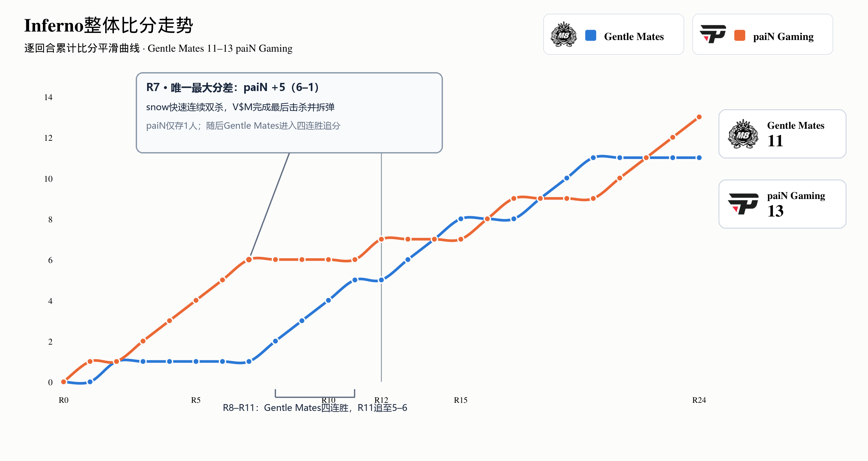868x461 pixels.
Task: Click the R7 max lead annotation title
Action: (233, 88)
